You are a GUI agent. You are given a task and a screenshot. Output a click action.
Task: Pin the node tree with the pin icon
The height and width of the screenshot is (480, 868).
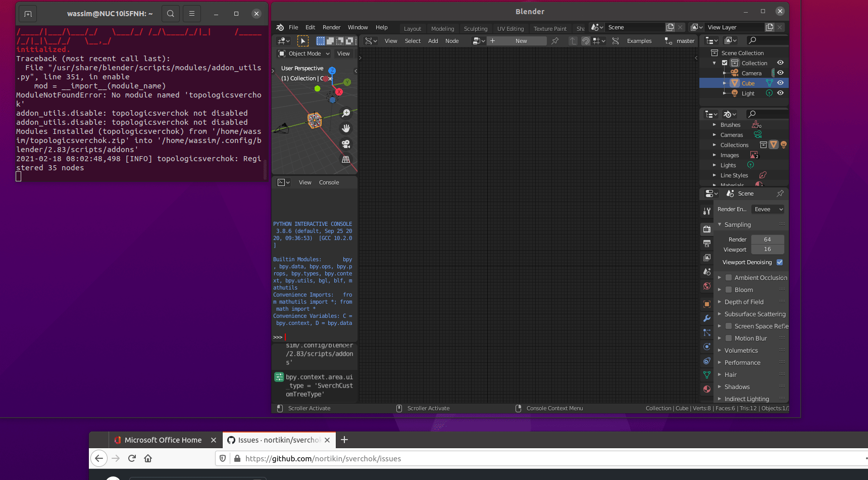(555, 41)
